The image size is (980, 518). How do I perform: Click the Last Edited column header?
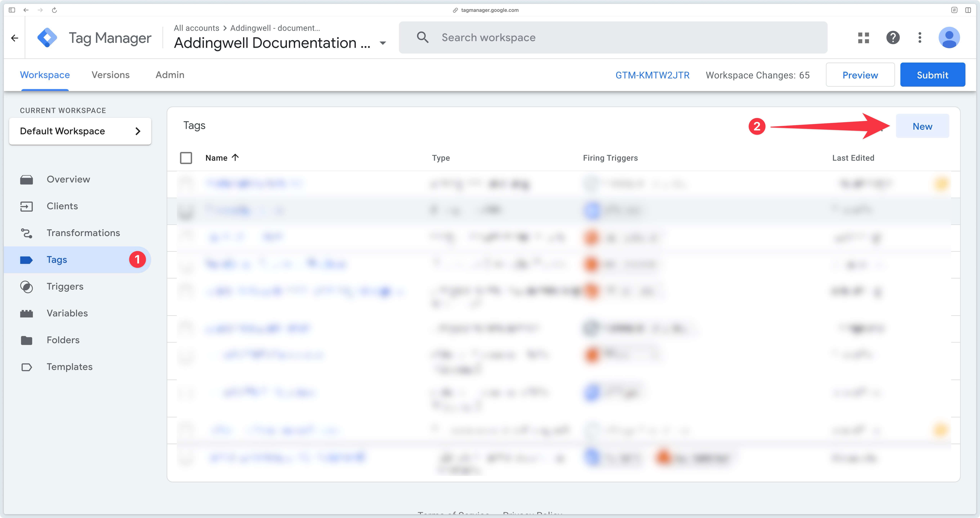coord(853,158)
